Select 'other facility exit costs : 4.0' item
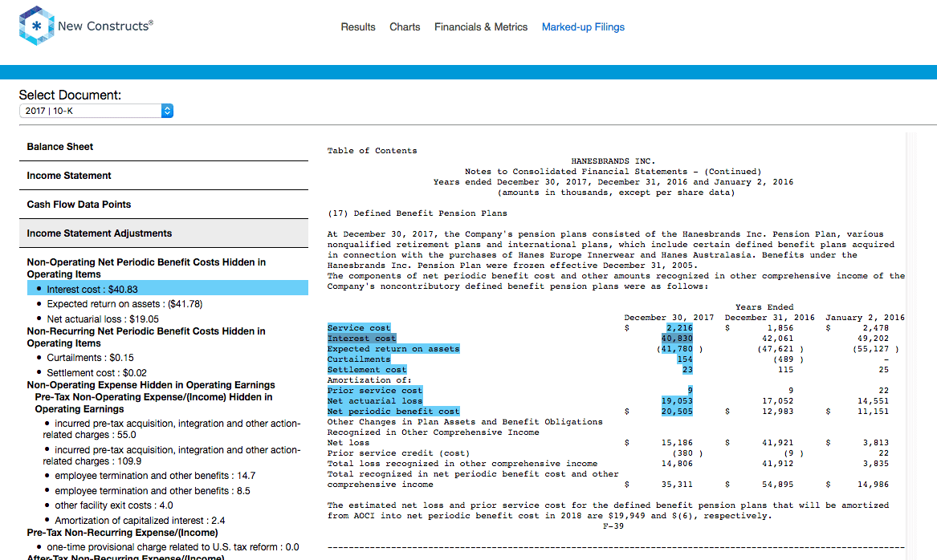 113,505
